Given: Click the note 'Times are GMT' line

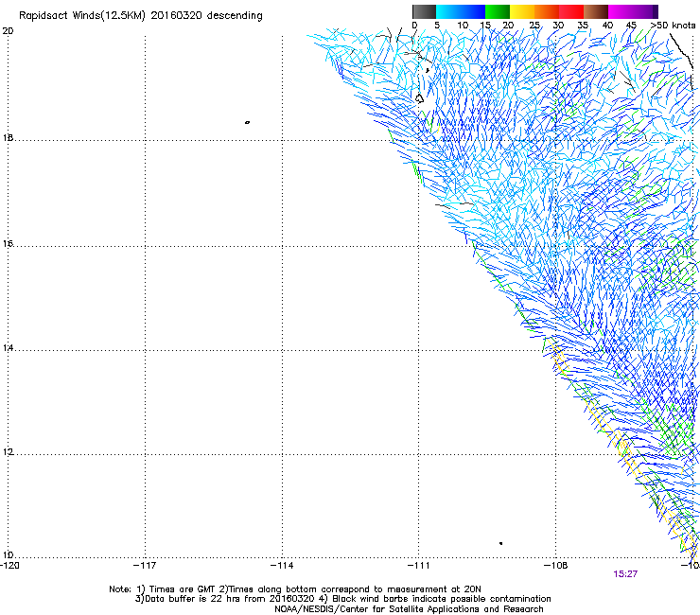Looking at the screenshot, I should click(295, 589).
